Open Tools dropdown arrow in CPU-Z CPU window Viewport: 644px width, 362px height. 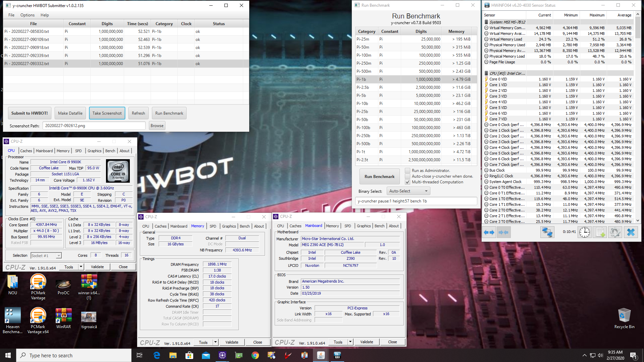81,267
